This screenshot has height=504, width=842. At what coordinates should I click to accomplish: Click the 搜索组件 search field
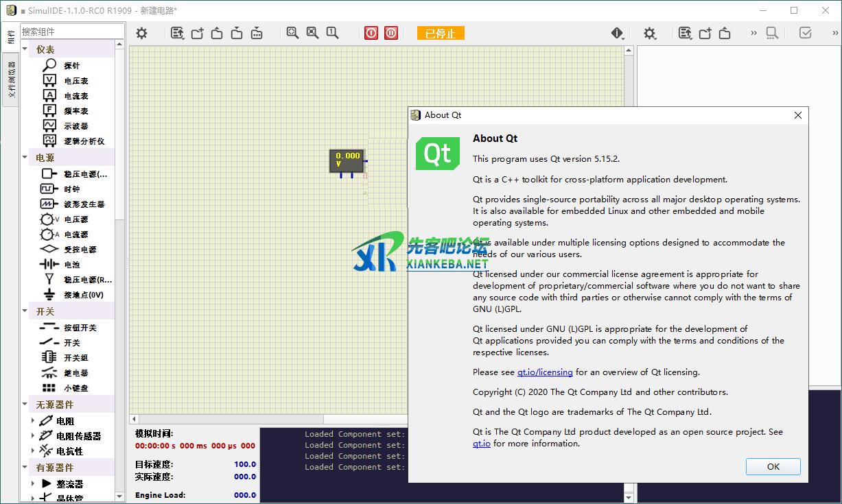pos(71,32)
